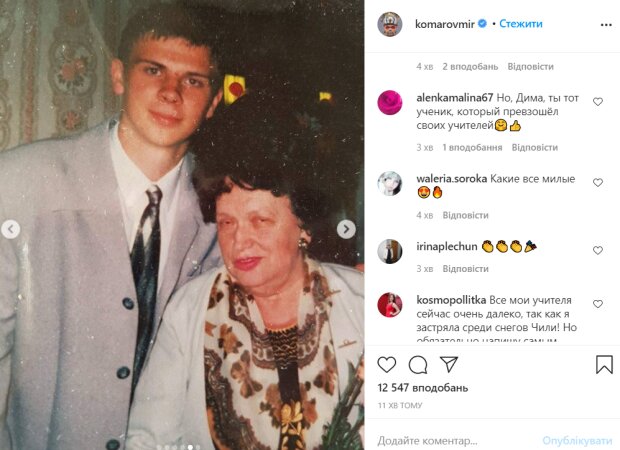Like waleria.soroka's comment
The height and width of the screenshot is (450, 620).
pos(598,182)
